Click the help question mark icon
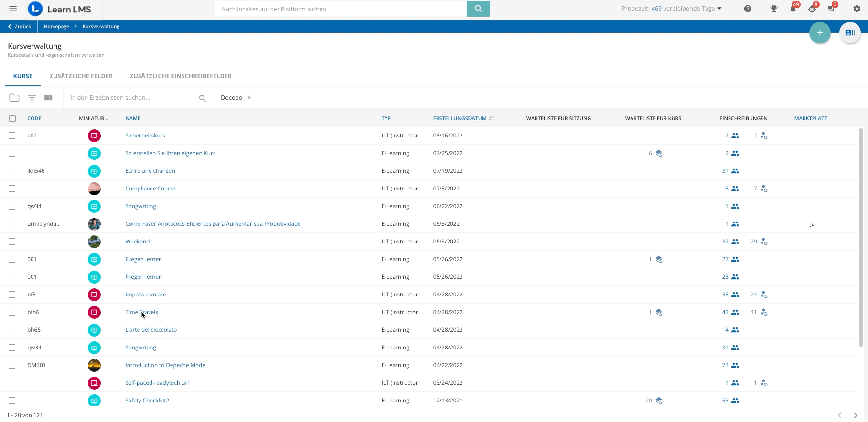 tap(748, 9)
